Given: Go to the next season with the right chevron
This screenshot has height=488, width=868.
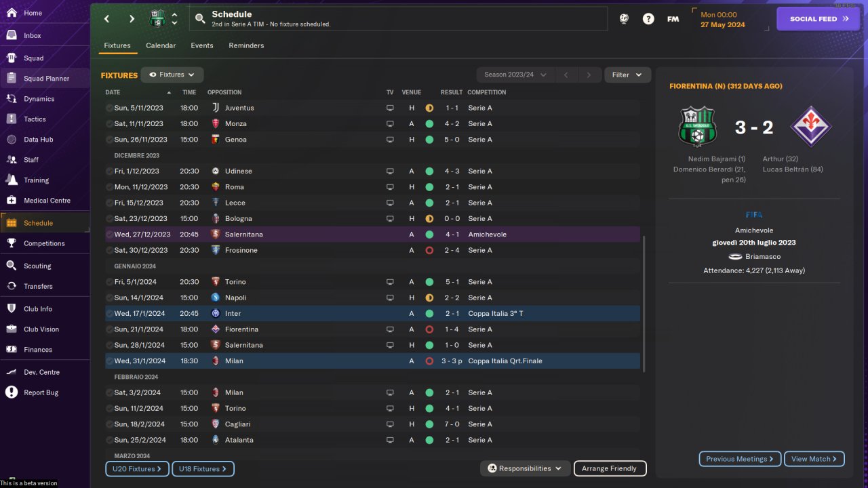Looking at the screenshot, I should (x=589, y=75).
